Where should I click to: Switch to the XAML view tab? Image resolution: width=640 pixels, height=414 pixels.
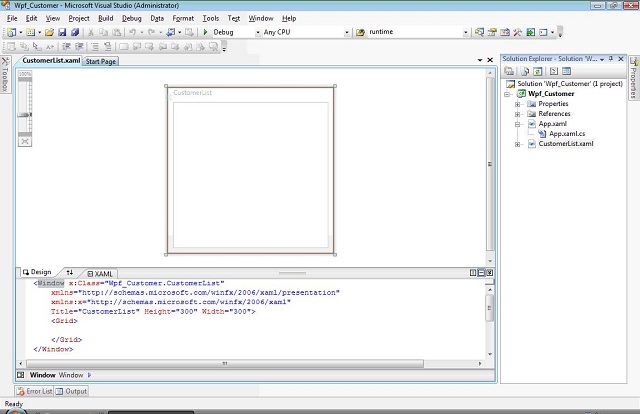click(x=100, y=274)
